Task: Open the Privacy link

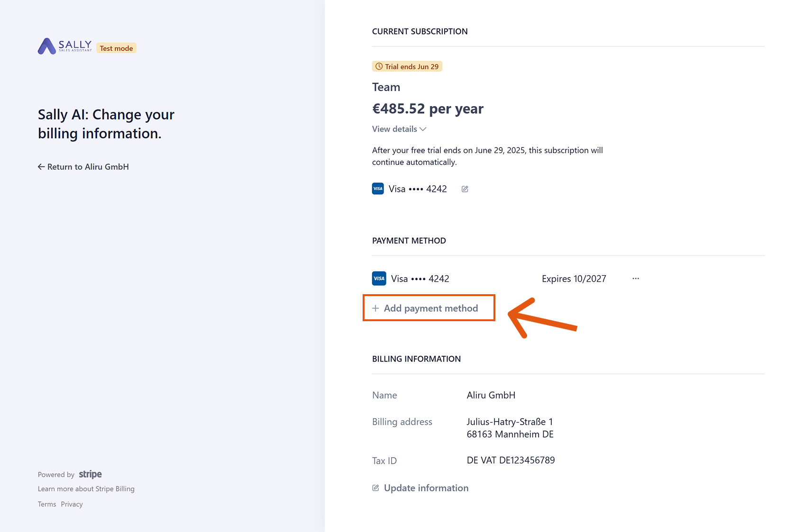Action: pyautogui.click(x=72, y=504)
